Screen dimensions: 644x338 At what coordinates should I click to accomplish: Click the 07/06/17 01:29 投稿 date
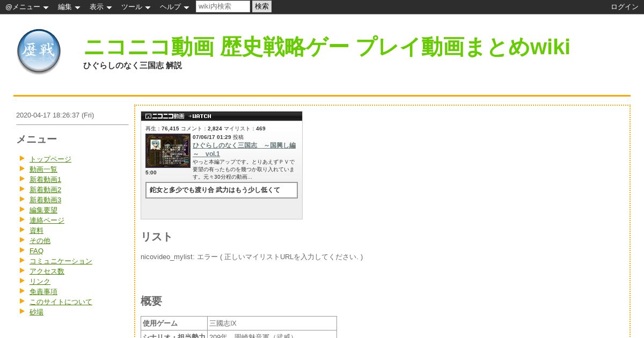pyautogui.click(x=218, y=137)
